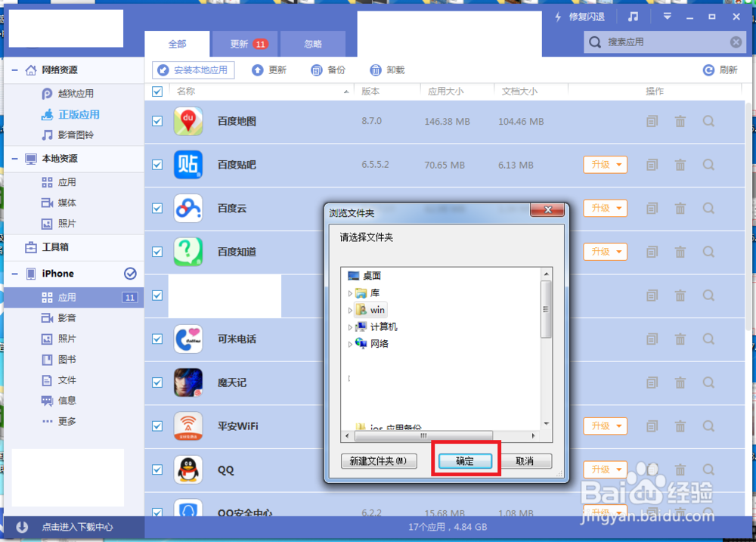Click the 刷新 refresh button

720,70
